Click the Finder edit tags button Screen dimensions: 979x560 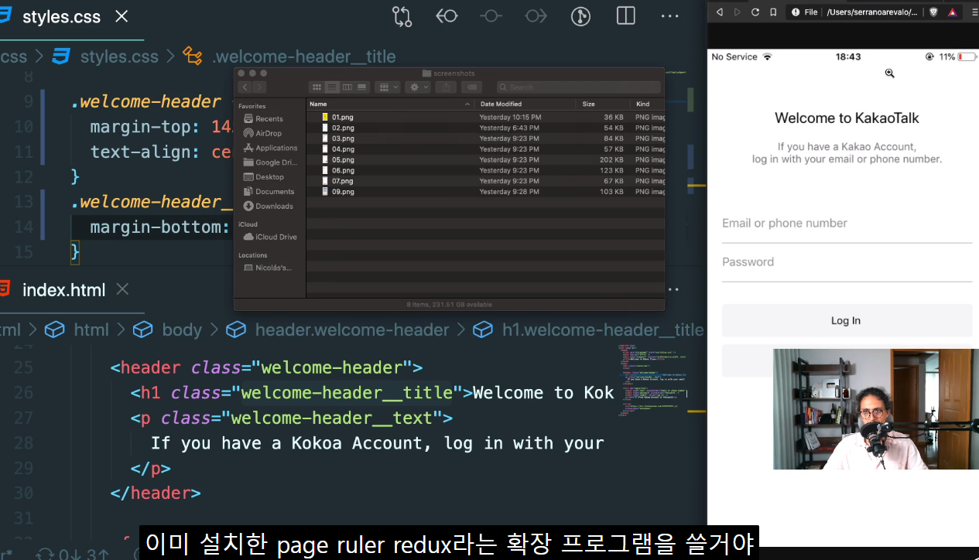471,87
